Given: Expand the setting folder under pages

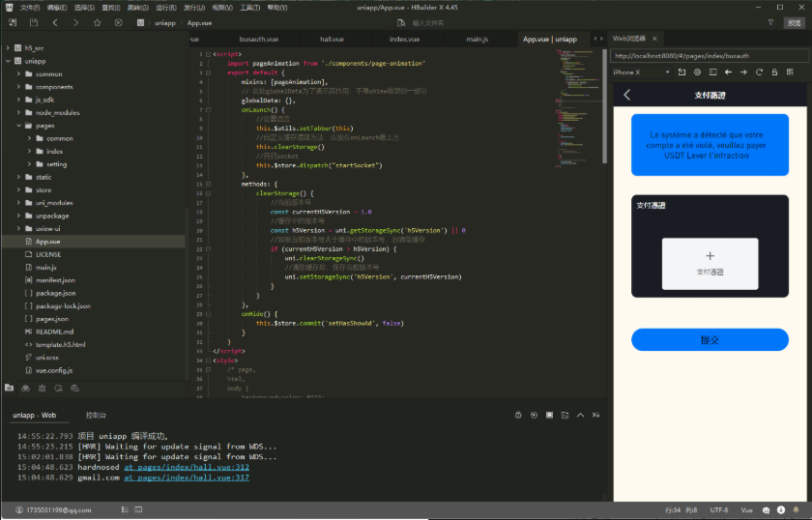Looking at the screenshot, I should coord(30,164).
